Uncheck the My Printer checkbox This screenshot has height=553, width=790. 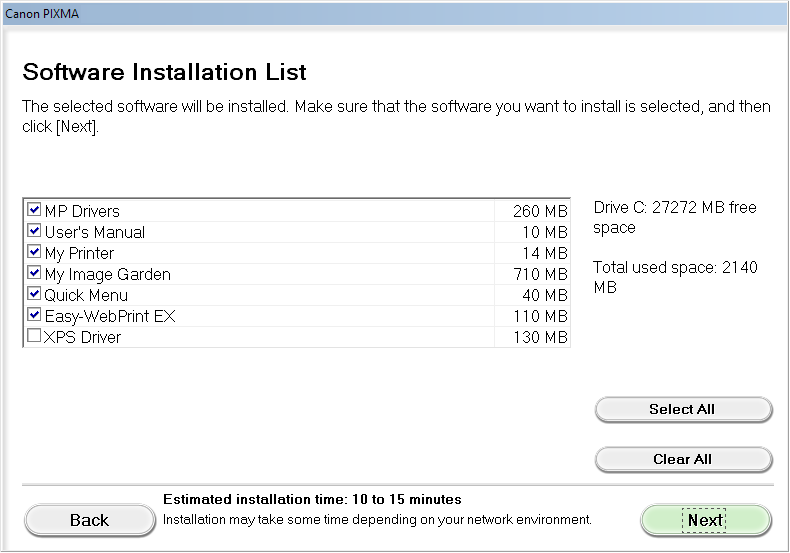pos(34,251)
